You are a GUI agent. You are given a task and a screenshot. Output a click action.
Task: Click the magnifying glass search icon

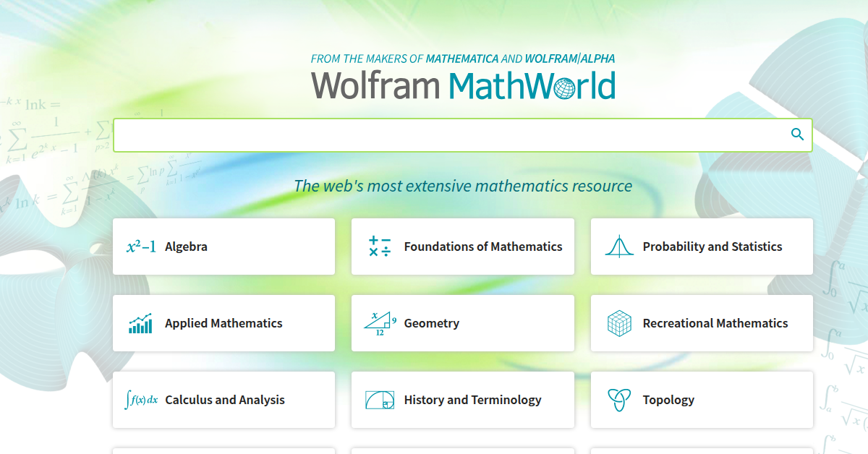point(797,134)
